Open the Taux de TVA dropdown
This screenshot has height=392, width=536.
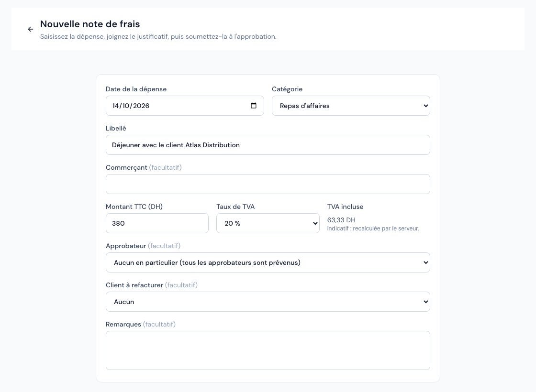click(268, 223)
